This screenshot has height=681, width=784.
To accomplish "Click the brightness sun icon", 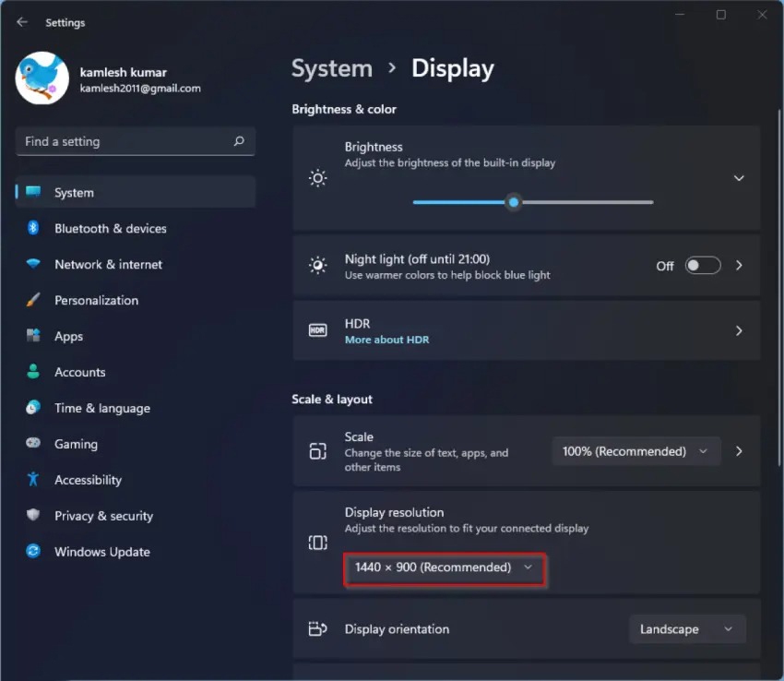I will 318,177.
